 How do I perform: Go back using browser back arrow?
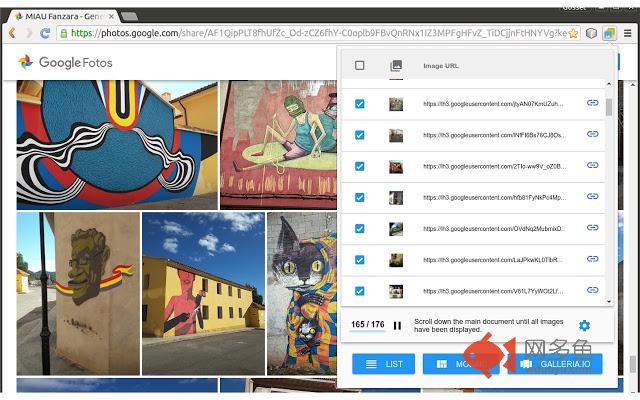12,33
